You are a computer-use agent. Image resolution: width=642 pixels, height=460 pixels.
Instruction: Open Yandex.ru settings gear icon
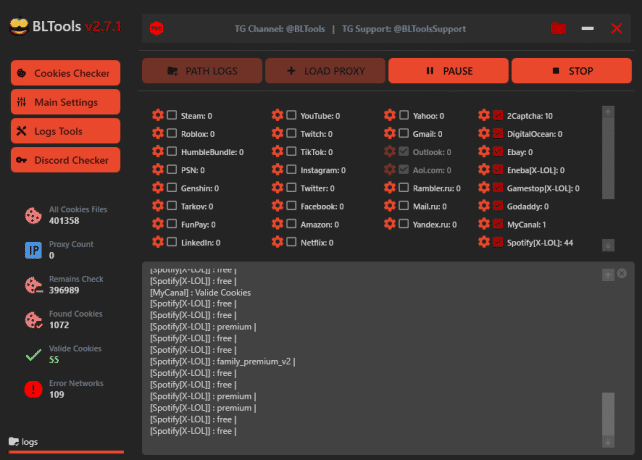click(x=390, y=224)
